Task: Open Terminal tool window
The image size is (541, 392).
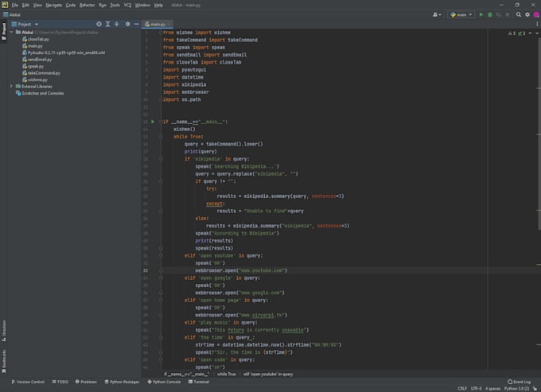Action: pyautogui.click(x=199, y=382)
